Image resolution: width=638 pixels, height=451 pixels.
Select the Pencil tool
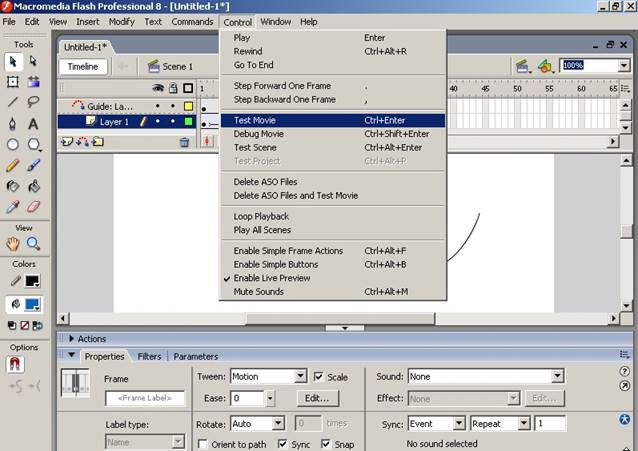(x=13, y=165)
